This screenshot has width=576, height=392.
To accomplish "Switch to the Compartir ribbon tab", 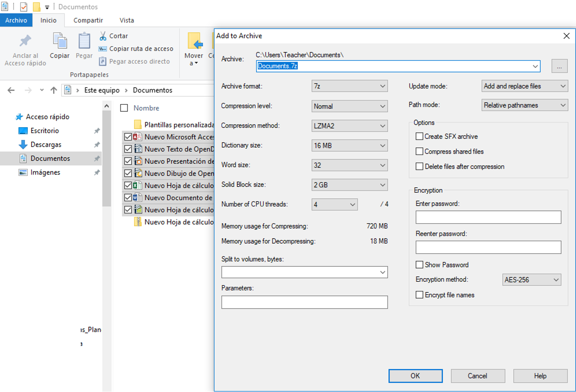I will point(88,20).
